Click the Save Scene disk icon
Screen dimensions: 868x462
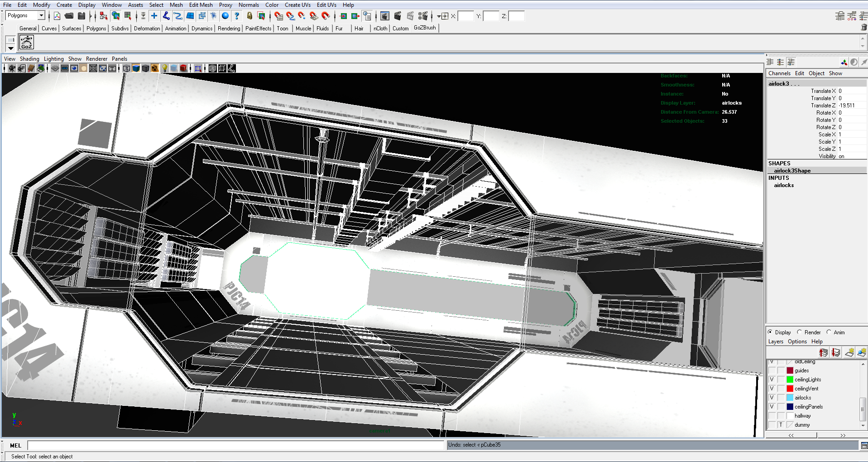(82, 16)
